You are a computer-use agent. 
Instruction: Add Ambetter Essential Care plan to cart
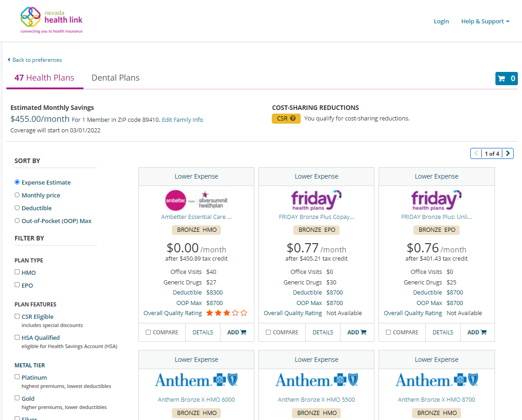point(236,333)
